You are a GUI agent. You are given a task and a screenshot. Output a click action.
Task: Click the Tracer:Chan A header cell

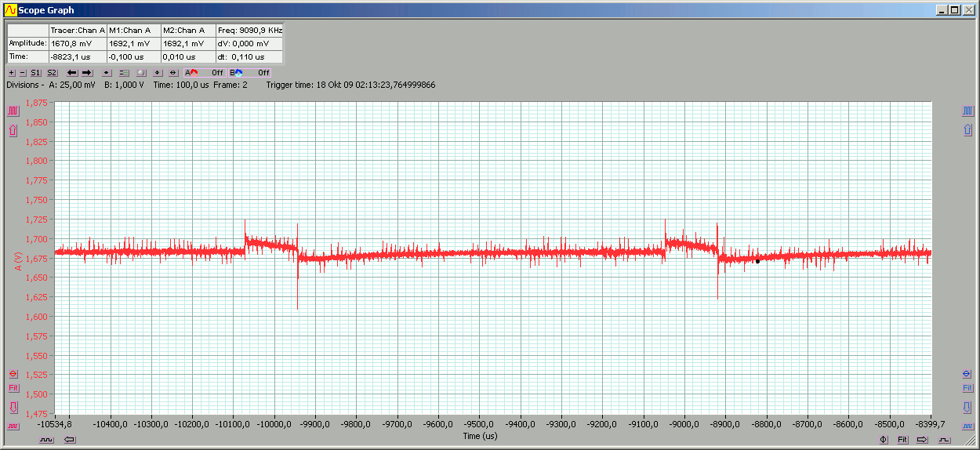coord(77,31)
